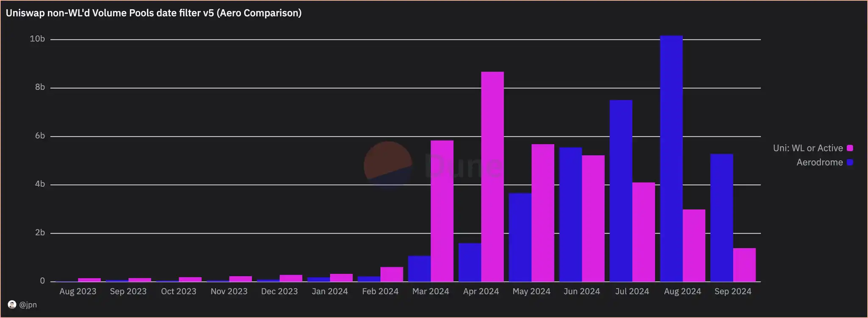Click the Aug 2023 x-axis label
This screenshot has width=868, height=318.
[78, 291]
